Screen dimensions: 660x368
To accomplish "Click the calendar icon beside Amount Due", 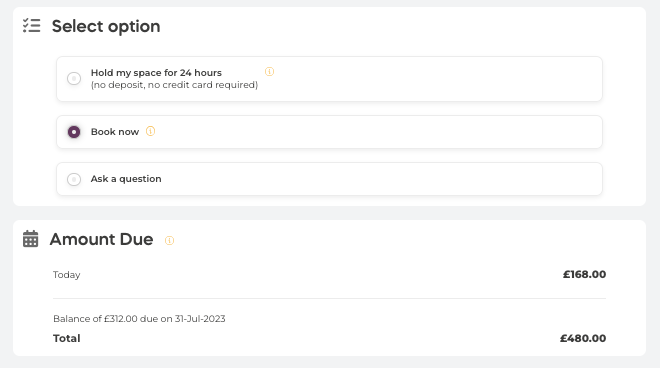I will click(30, 239).
